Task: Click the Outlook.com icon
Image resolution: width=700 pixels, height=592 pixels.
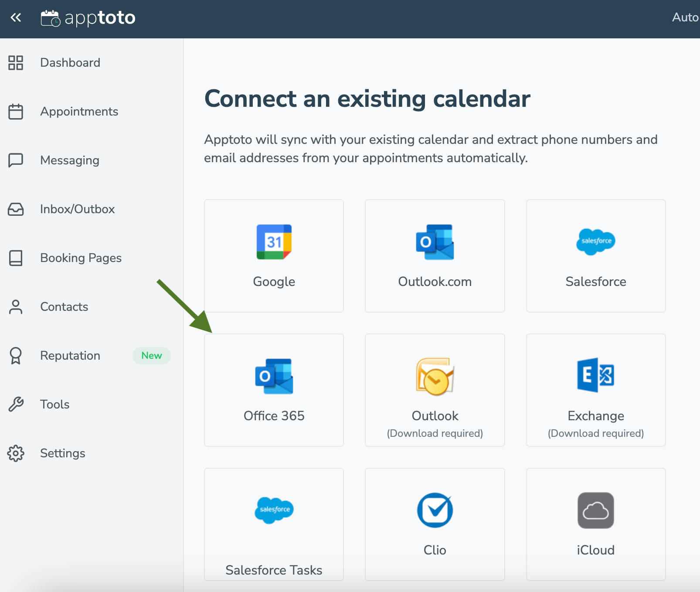Action: click(x=435, y=242)
